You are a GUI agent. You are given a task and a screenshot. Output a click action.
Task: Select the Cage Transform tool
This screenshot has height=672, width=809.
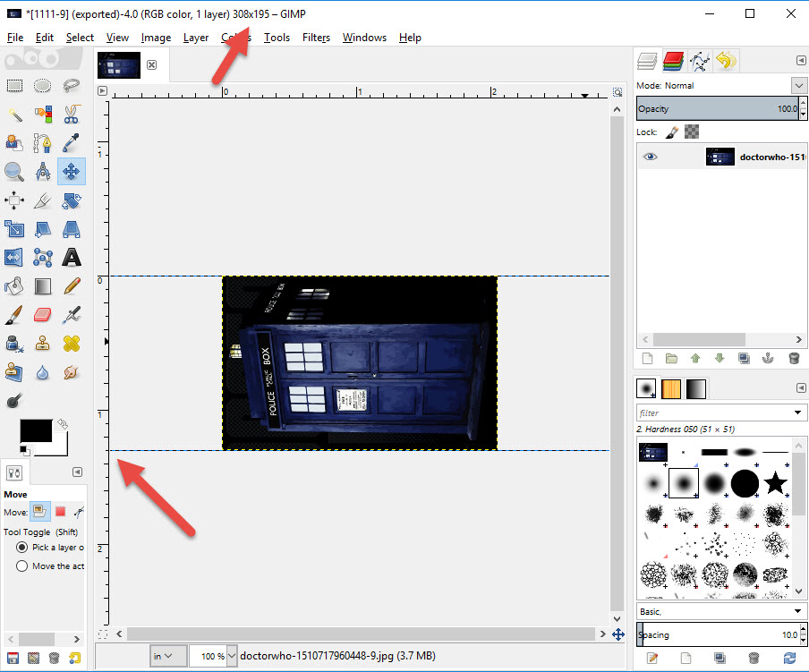(42, 257)
